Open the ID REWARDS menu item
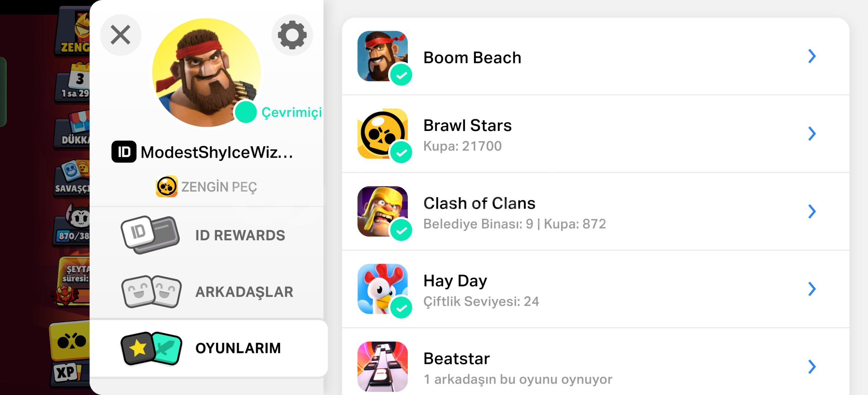868x395 pixels. pyautogui.click(x=207, y=235)
